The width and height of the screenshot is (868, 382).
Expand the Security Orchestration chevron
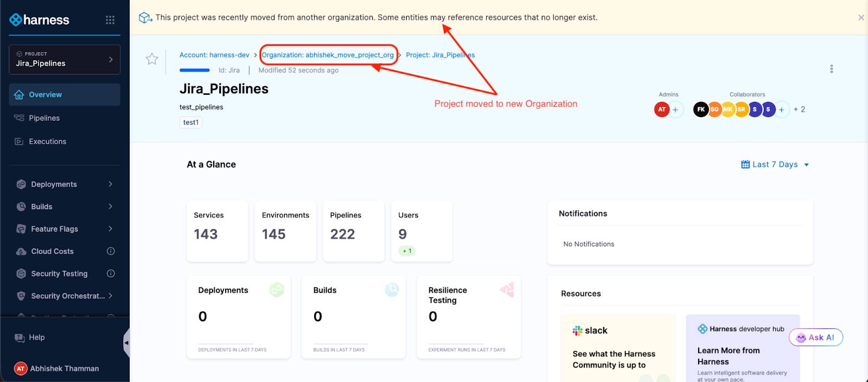click(x=111, y=295)
